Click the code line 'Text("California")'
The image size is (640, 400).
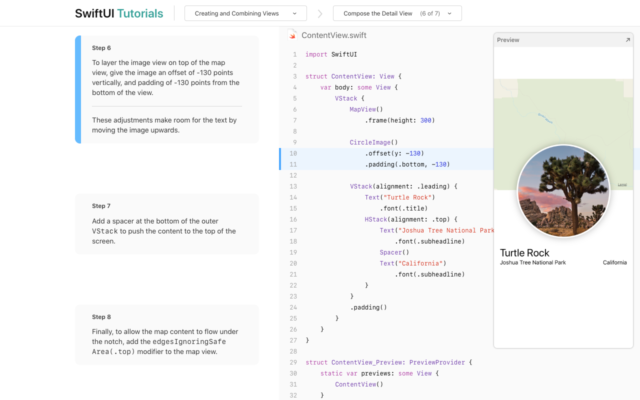(413, 264)
